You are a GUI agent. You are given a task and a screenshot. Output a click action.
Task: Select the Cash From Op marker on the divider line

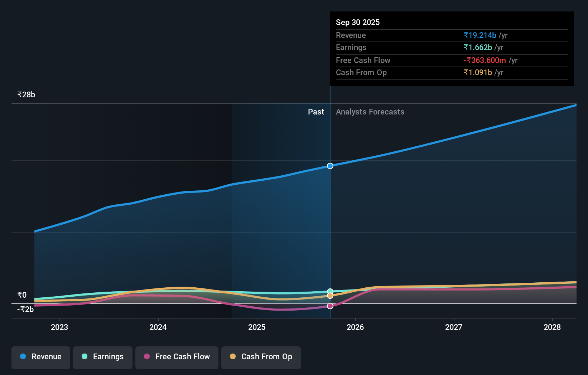(330, 296)
